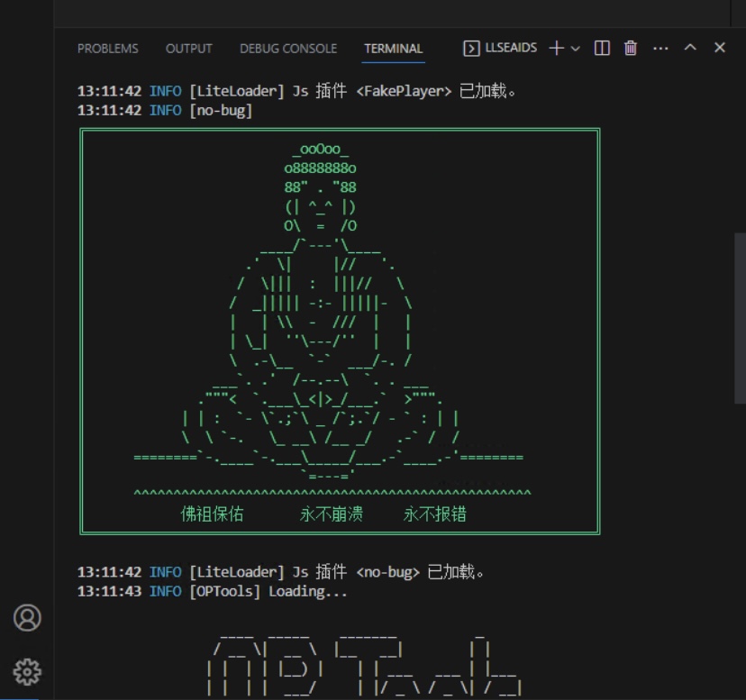Activate the TERMINAL tab

pyautogui.click(x=394, y=49)
